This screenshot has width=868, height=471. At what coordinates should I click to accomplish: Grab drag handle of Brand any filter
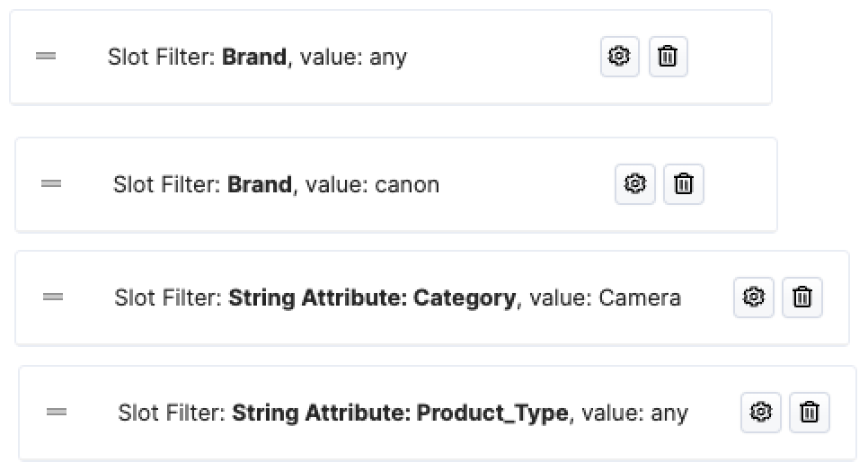tap(46, 56)
